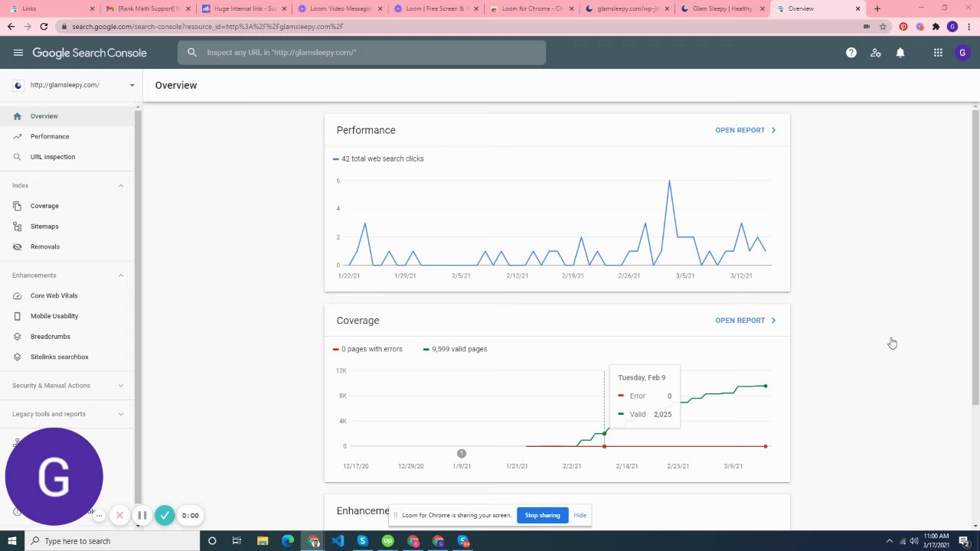Open Visual Studio Code from taskbar

pos(338,541)
